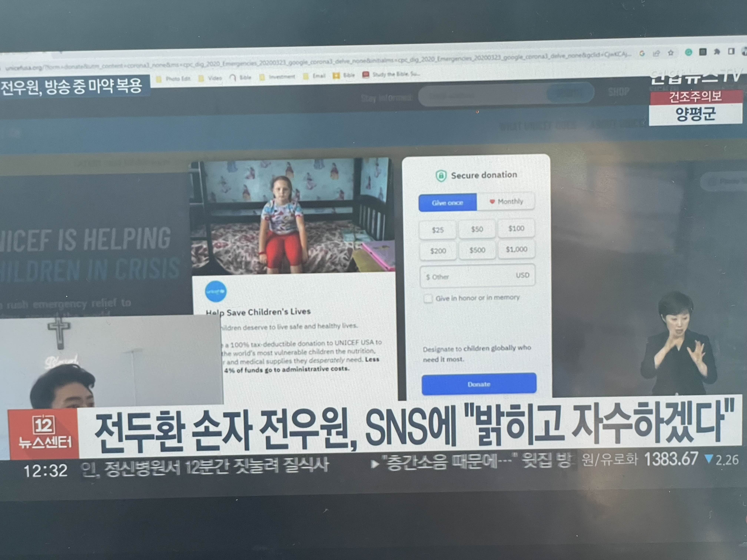
Task: Click the 12 뉴스센터 logo box
Action: click(44, 434)
